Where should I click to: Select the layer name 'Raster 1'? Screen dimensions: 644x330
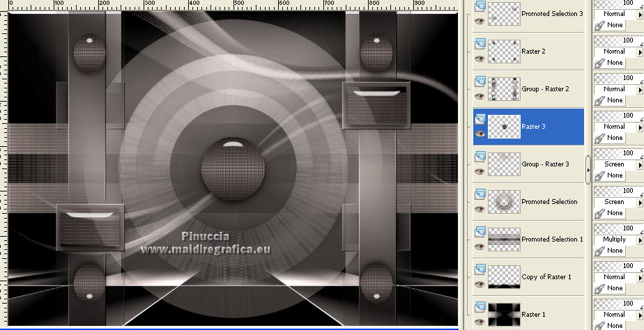click(533, 315)
